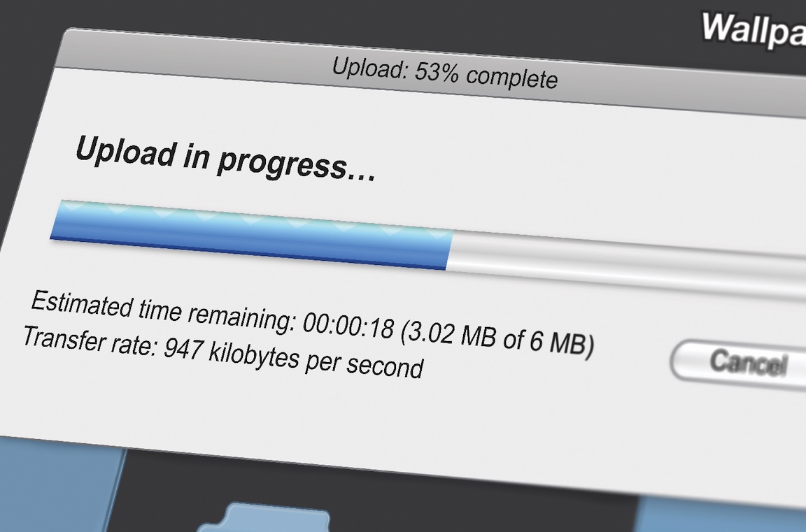Click the word 'complete' in title bar

[x=511, y=78]
